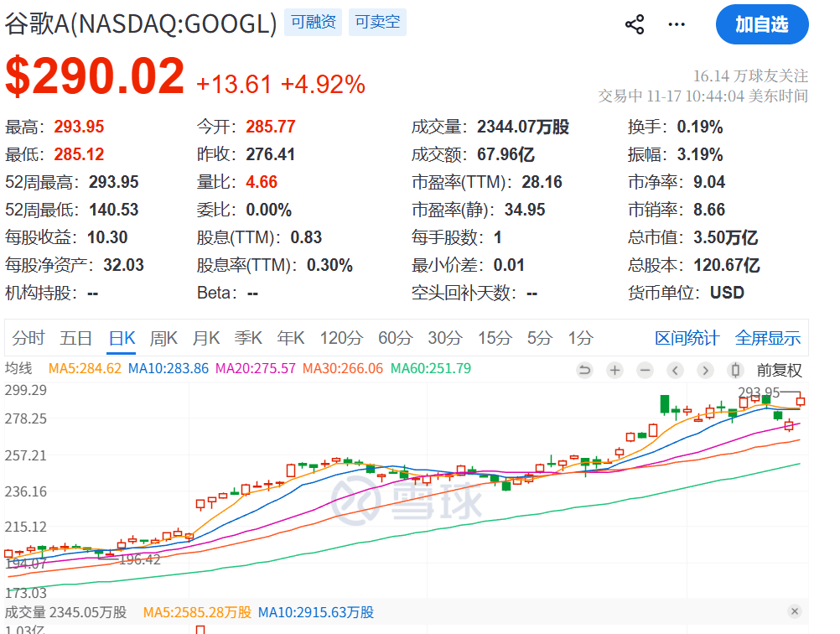Click the 可融资 tag

(x=313, y=23)
